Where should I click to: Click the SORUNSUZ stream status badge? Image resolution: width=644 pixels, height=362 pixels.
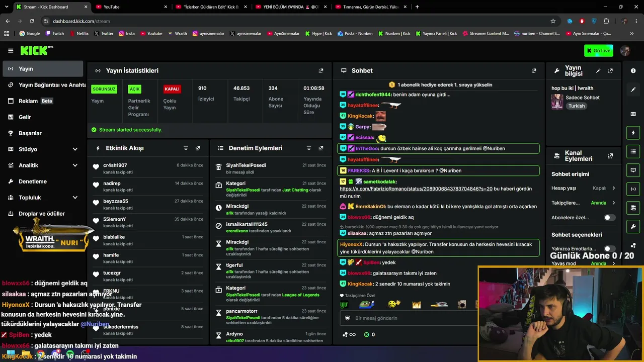click(x=104, y=89)
